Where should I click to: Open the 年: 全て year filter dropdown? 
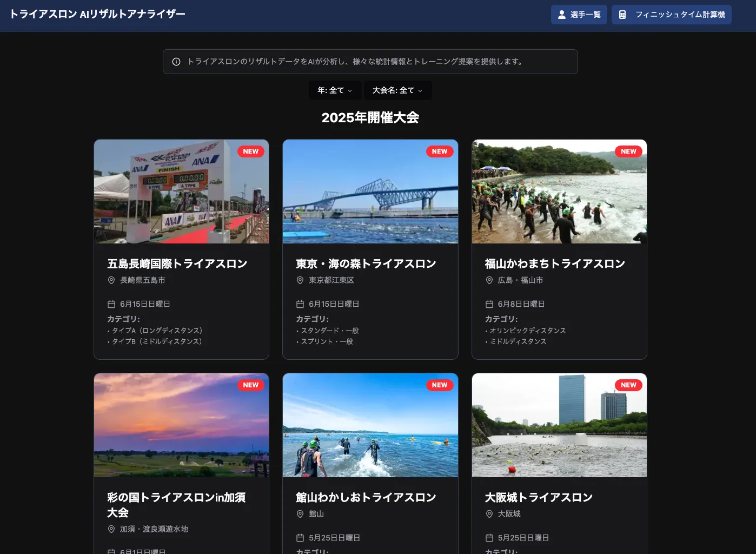pos(335,90)
